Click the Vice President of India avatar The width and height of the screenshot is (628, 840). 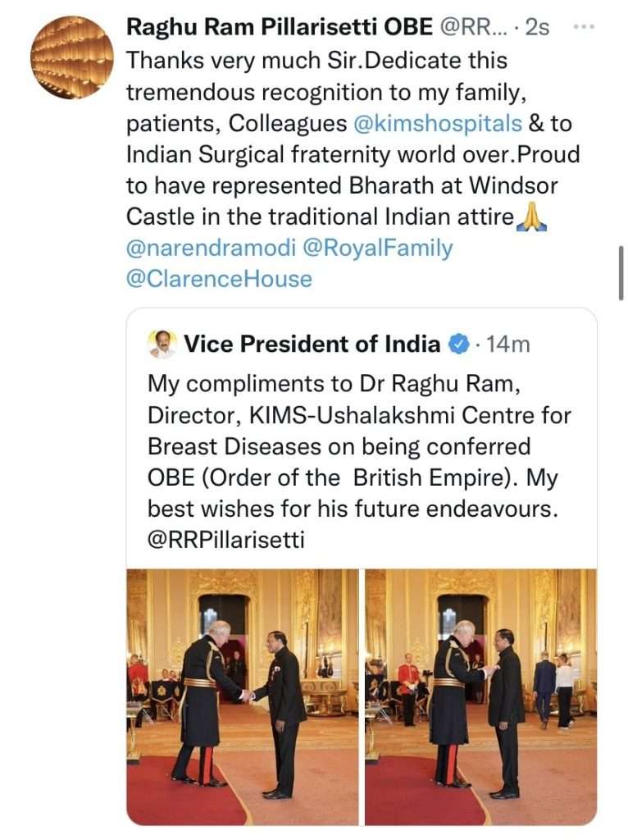pyautogui.click(x=162, y=344)
